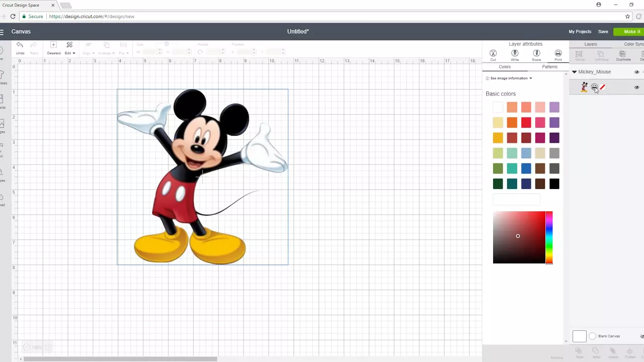Open the Arrange dropdown
Image resolution: width=644 pixels, height=362 pixels.
(x=107, y=48)
